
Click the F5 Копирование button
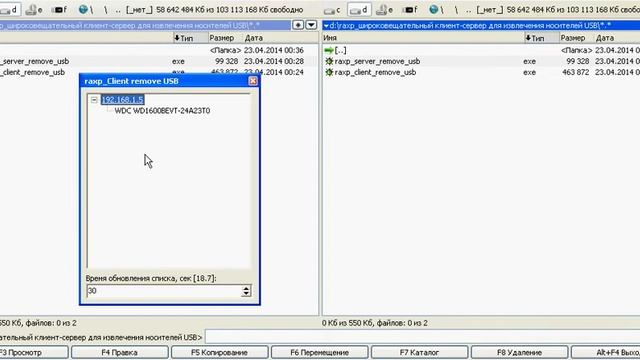click(x=219, y=352)
